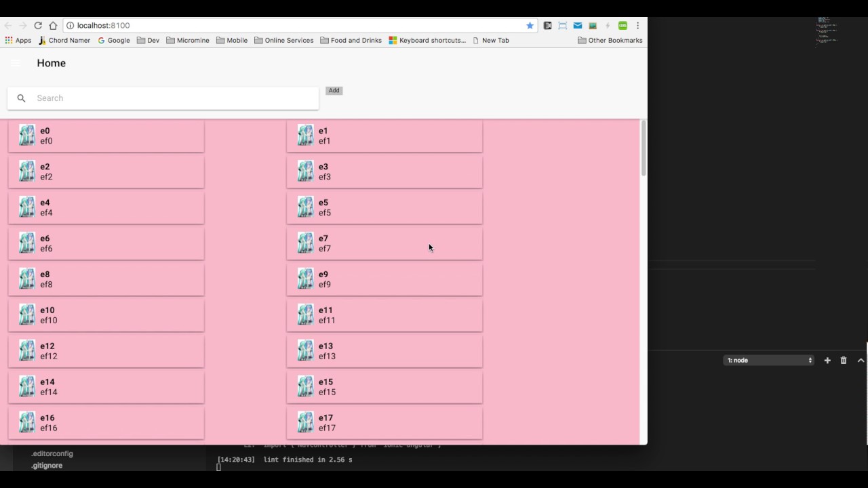Viewport: 868px width, 488px height.
Task: Open the New Tab bookmark
Action: coord(490,41)
